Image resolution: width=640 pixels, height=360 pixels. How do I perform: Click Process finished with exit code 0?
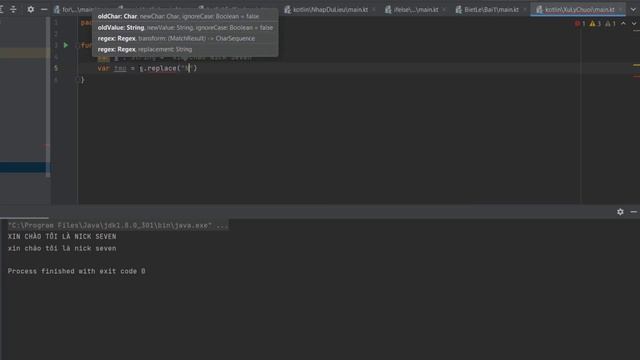coord(76,271)
